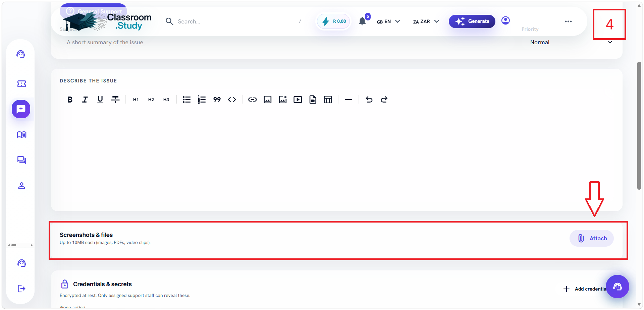Screen dimensions: 644x310
Task: Insert a block quote
Action: 217,100
